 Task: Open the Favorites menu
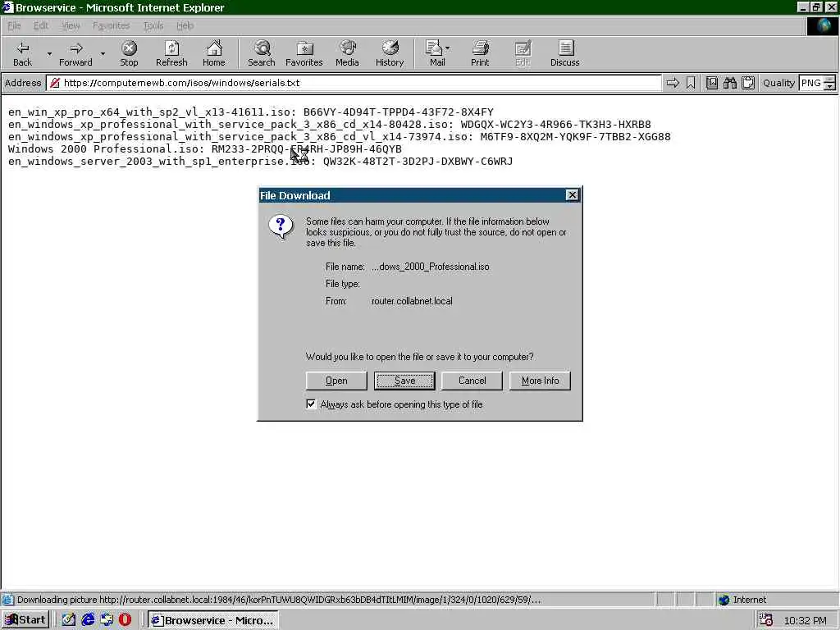coord(112,25)
